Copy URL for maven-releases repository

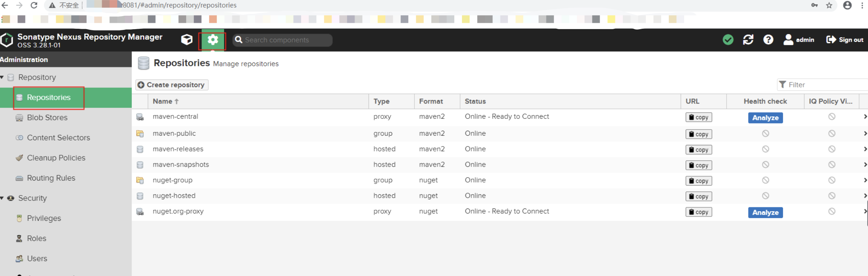698,150
